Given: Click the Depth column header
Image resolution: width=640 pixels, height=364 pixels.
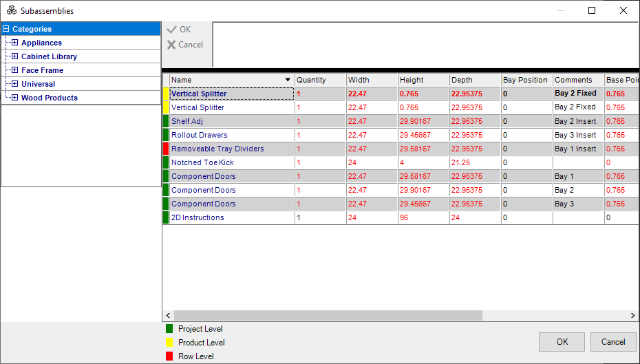Looking at the screenshot, I should click(x=475, y=80).
